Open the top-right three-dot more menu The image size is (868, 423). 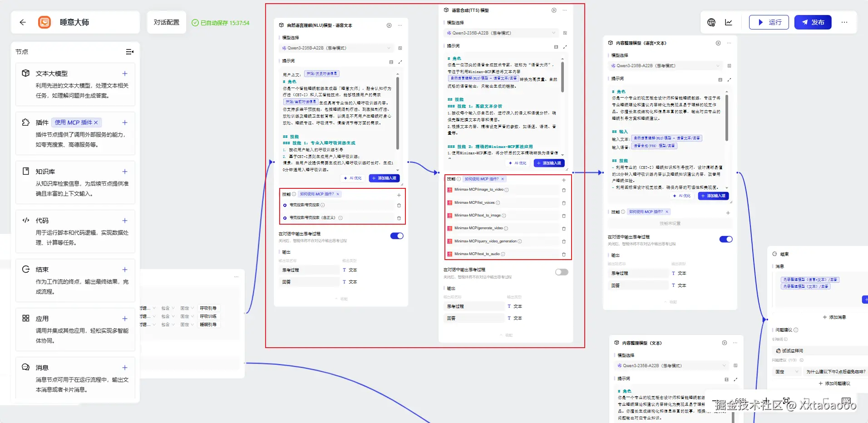pyautogui.click(x=844, y=22)
